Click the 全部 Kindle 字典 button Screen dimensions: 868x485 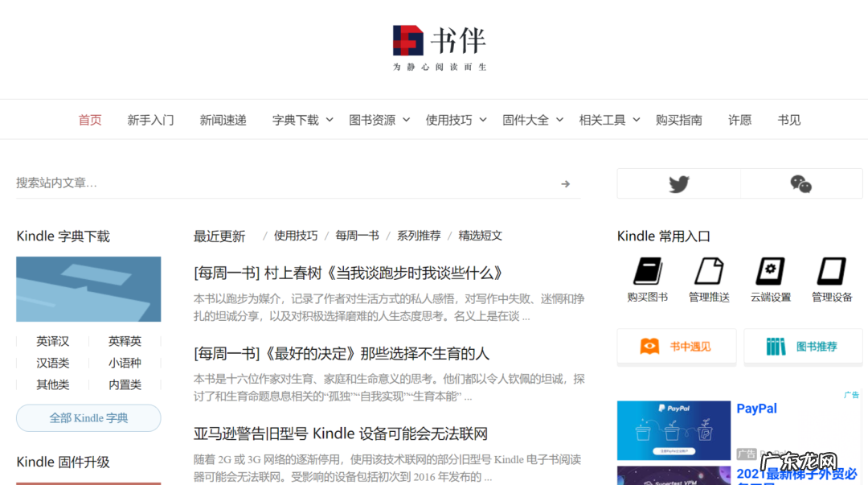pyautogui.click(x=88, y=417)
